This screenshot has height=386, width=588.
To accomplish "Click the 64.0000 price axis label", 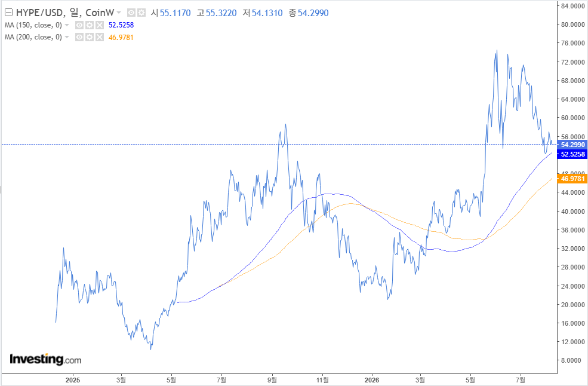I will [x=572, y=99].
